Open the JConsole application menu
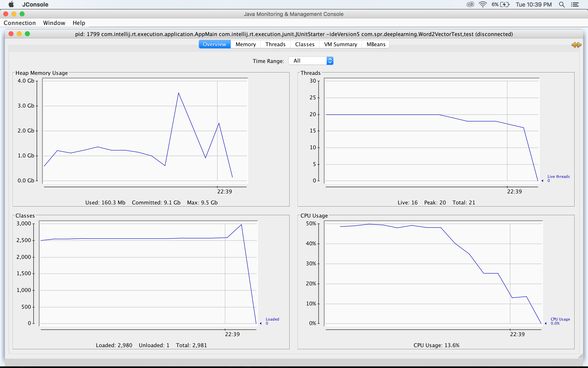588x368 pixels. pyautogui.click(x=35, y=4)
